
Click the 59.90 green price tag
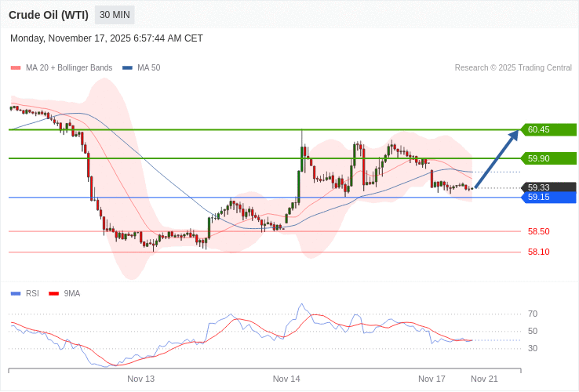[x=549, y=158]
